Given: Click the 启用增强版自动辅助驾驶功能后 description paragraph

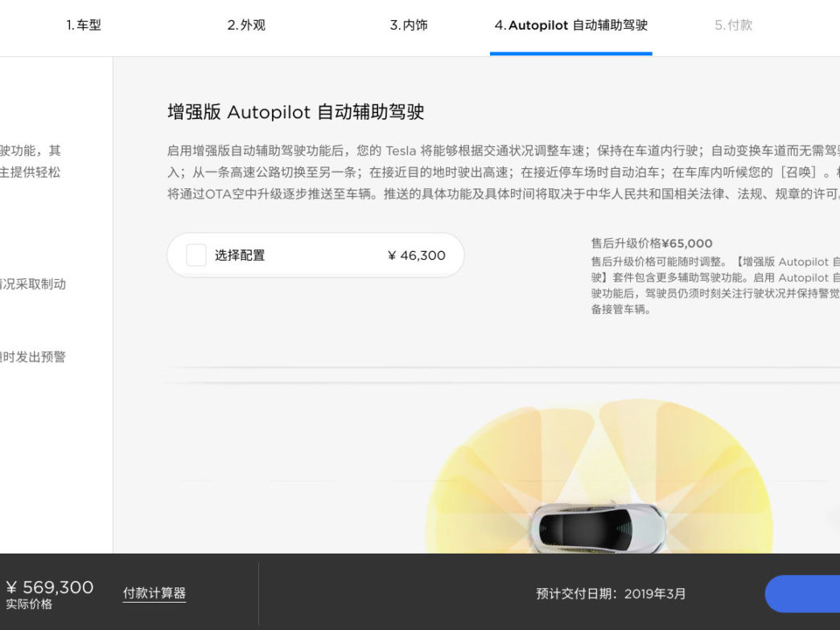Looking at the screenshot, I should (x=504, y=172).
